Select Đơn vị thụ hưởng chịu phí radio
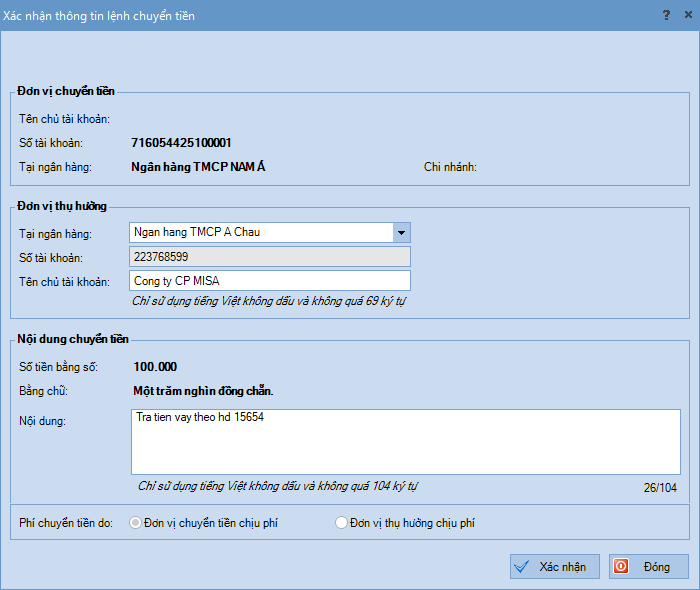 (x=341, y=523)
